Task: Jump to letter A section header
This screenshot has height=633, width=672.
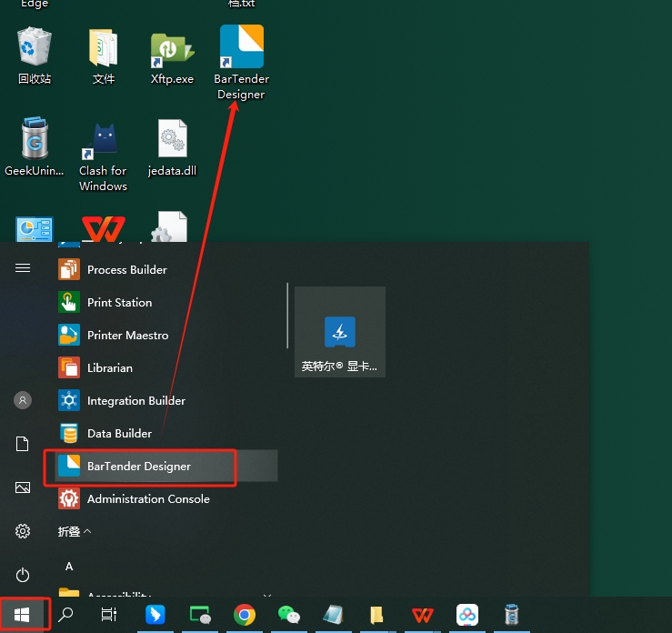Action: [69, 567]
